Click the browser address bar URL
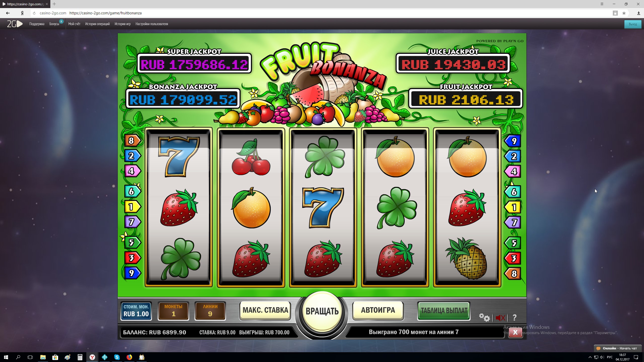644x362 pixels. pos(105,13)
